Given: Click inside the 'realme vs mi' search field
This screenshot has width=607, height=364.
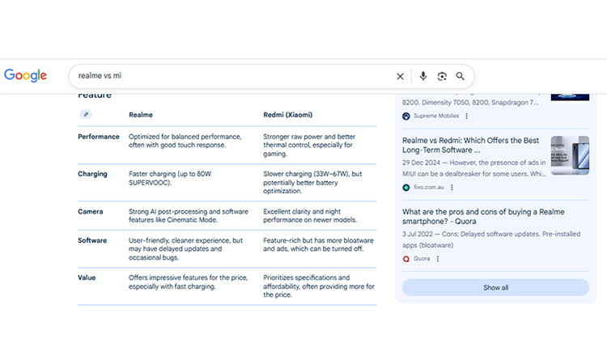Looking at the screenshot, I should 227,76.
